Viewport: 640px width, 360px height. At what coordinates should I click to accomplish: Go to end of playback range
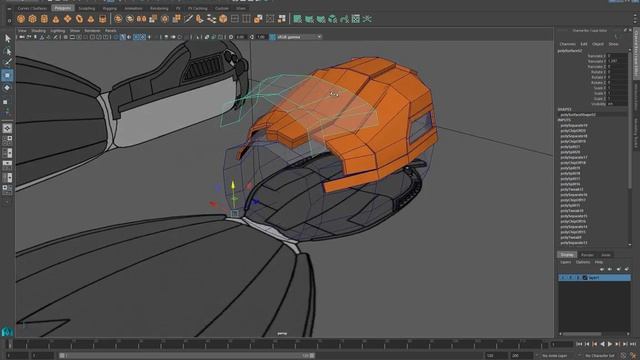tap(633, 344)
